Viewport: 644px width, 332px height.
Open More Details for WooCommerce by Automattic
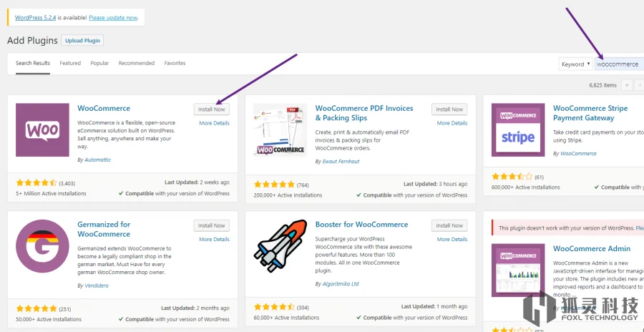pyautogui.click(x=215, y=123)
